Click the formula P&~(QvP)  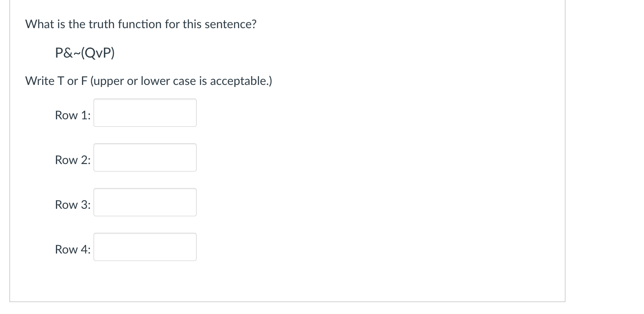pos(84,52)
